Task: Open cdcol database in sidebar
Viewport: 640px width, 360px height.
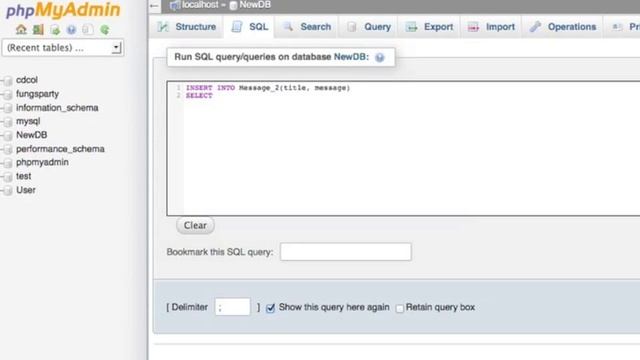Action: click(x=27, y=80)
